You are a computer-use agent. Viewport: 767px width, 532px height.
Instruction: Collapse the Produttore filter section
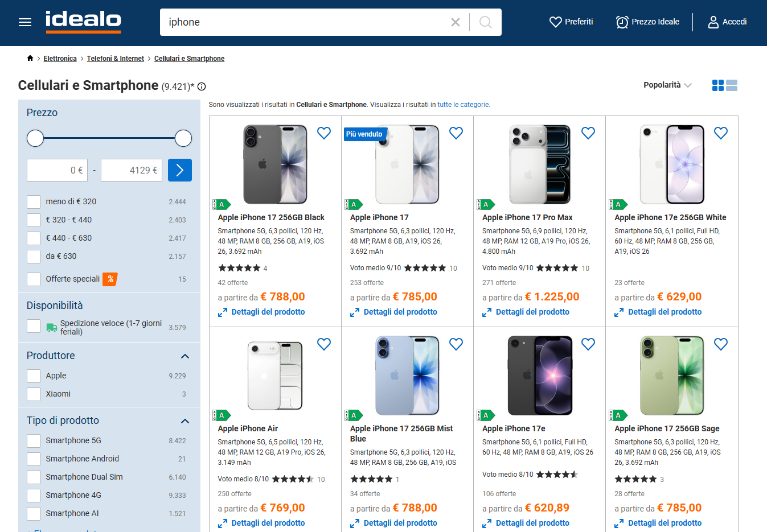[184, 356]
